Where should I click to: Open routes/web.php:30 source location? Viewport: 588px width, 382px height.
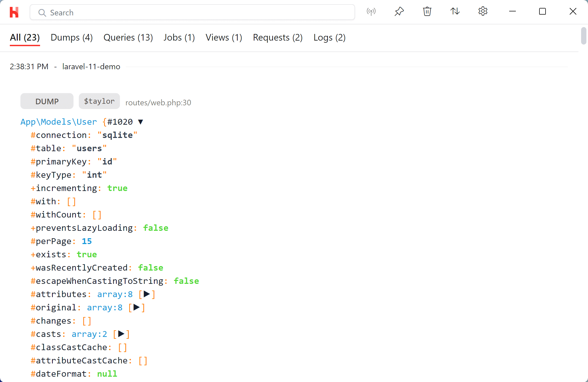click(x=158, y=102)
